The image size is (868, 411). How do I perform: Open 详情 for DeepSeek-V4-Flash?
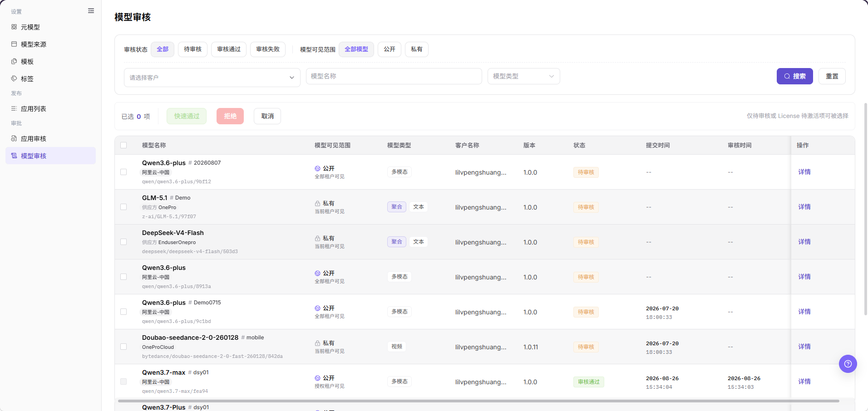click(804, 242)
